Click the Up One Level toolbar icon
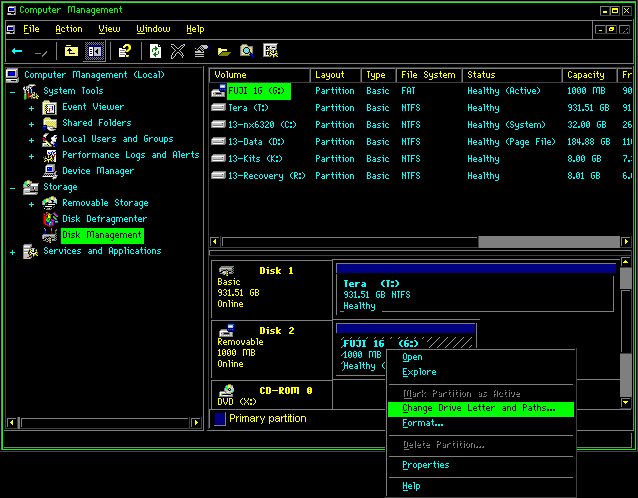Screen dimensions: 638x498 pos(71,50)
